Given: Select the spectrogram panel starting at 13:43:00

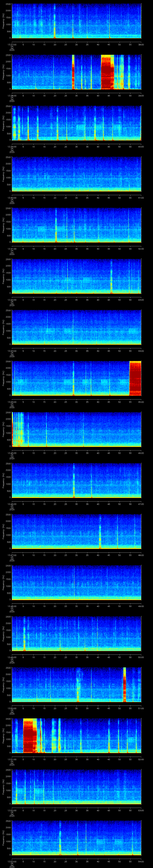Looking at the screenshot, I should point(76,327).
